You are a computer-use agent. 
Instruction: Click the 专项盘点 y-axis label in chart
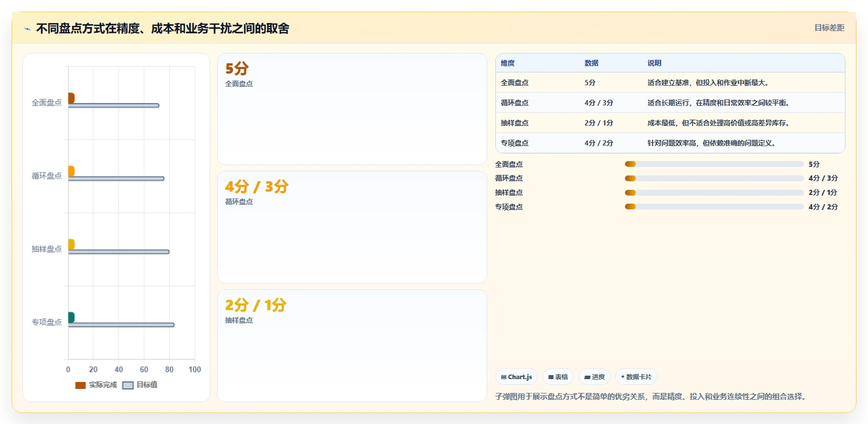(47, 322)
